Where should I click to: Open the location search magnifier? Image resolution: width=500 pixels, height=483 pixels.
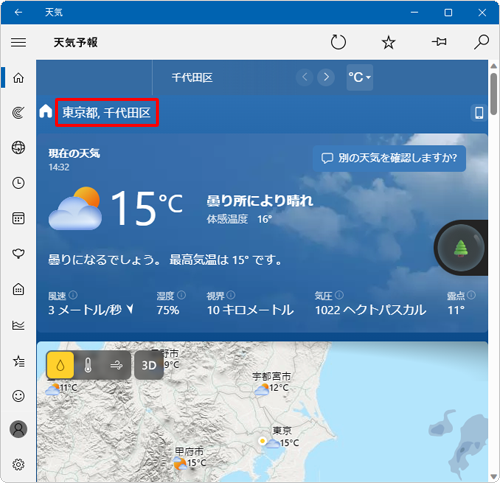click(481, 42)
